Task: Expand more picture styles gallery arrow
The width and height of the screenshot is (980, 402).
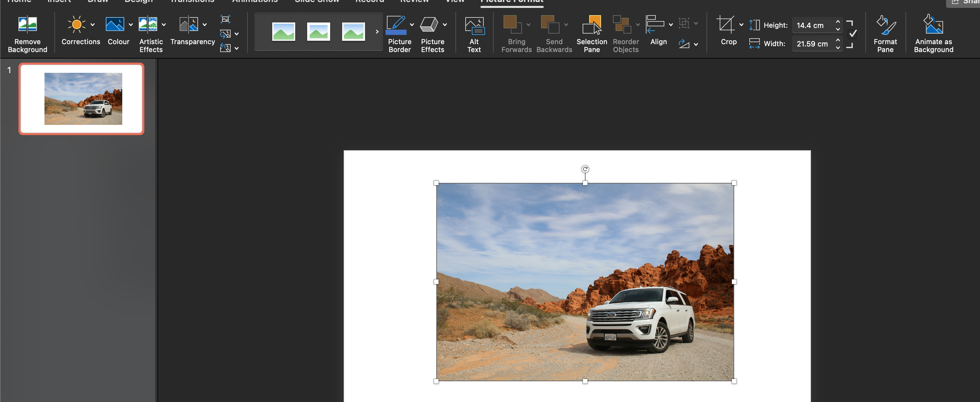Action: tap(377, 32)
